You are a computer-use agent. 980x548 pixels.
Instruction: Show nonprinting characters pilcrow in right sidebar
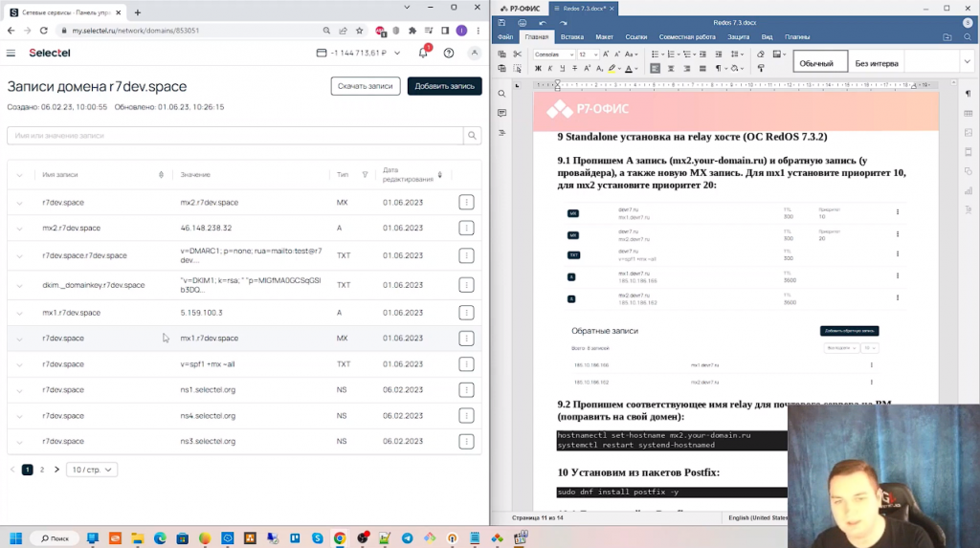click(969, 94)
